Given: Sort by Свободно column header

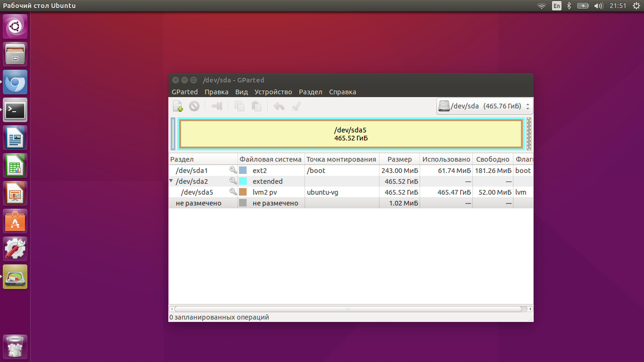Looking at the screenshot, I should tap(493, 159).
